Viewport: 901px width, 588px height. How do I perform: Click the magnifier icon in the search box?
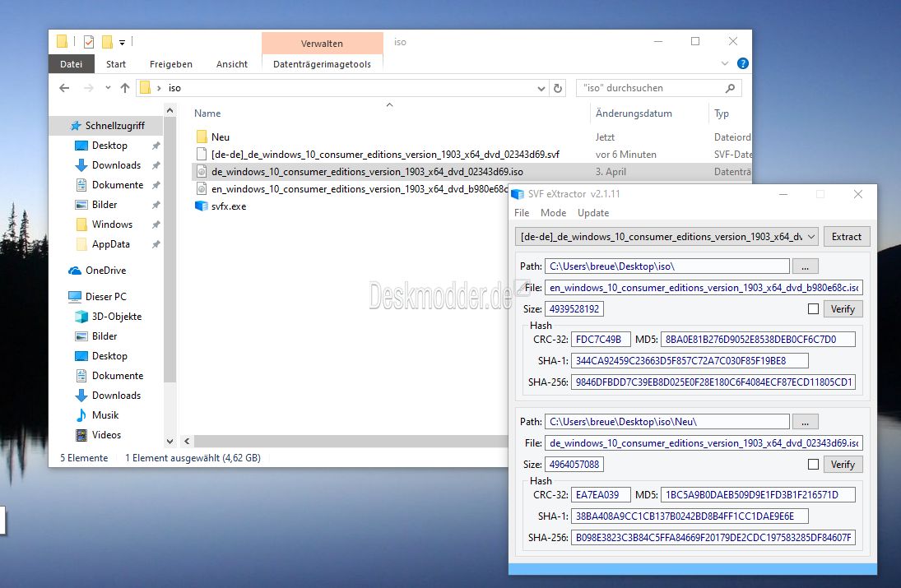pos(730,88)
